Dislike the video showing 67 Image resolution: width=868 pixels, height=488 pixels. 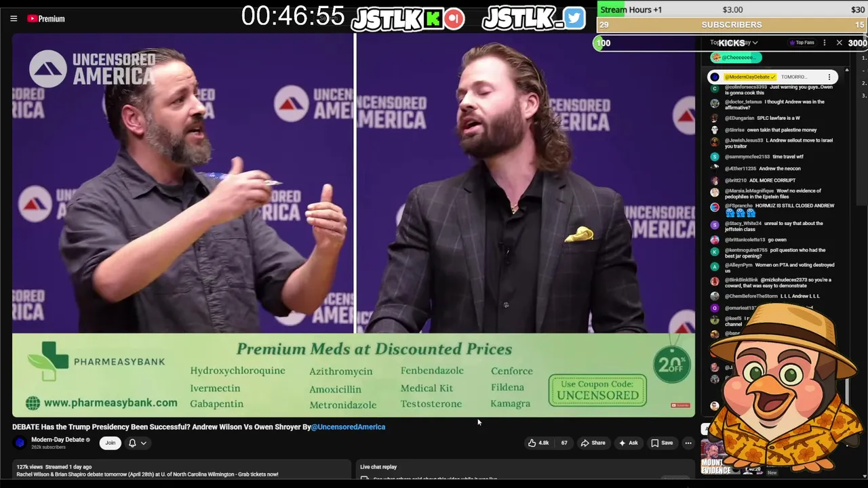[x=564, y=443]
